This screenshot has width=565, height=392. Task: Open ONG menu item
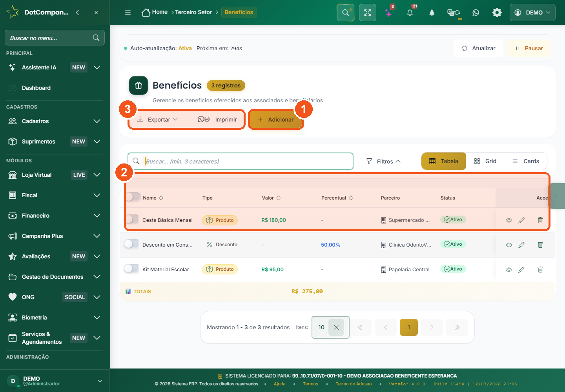55,297
